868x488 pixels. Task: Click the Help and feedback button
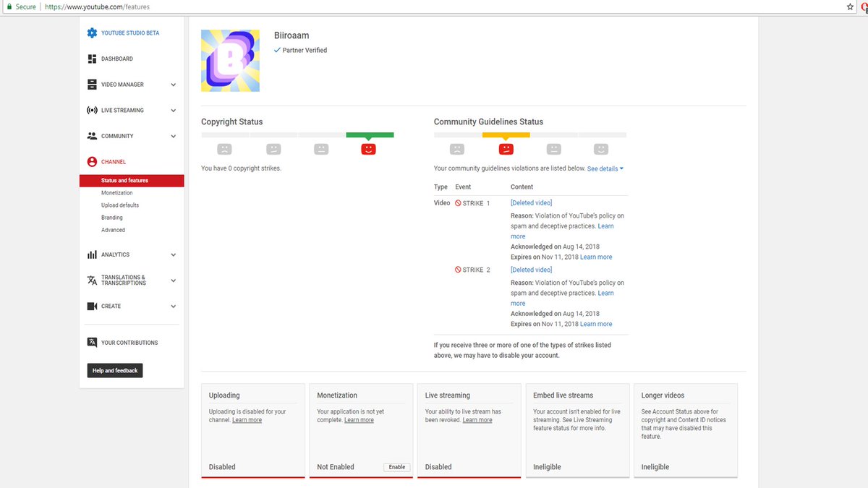pos(115,370)
